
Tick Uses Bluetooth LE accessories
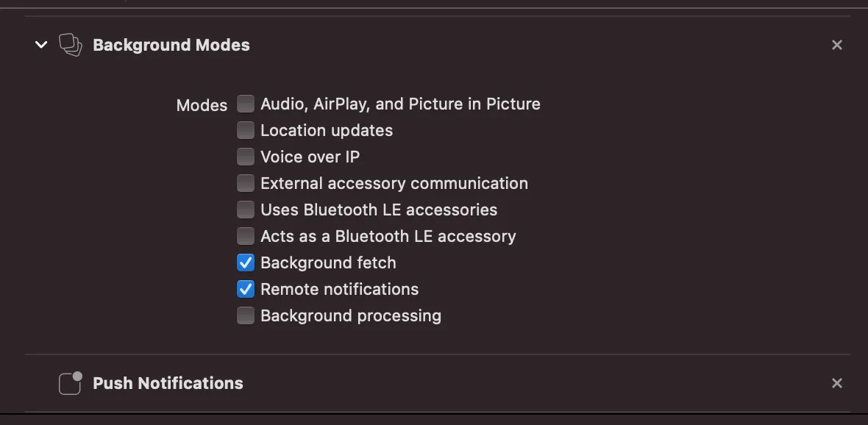(x=246, y=210)
